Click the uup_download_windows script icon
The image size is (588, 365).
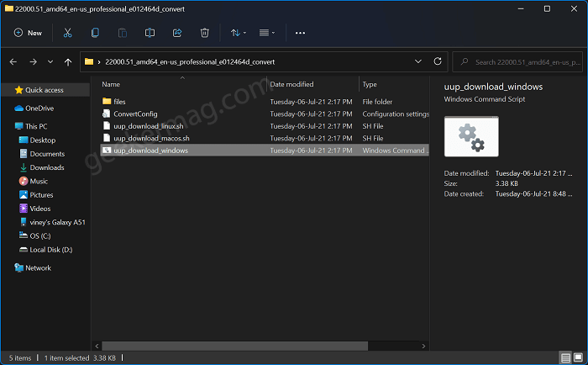107,151
